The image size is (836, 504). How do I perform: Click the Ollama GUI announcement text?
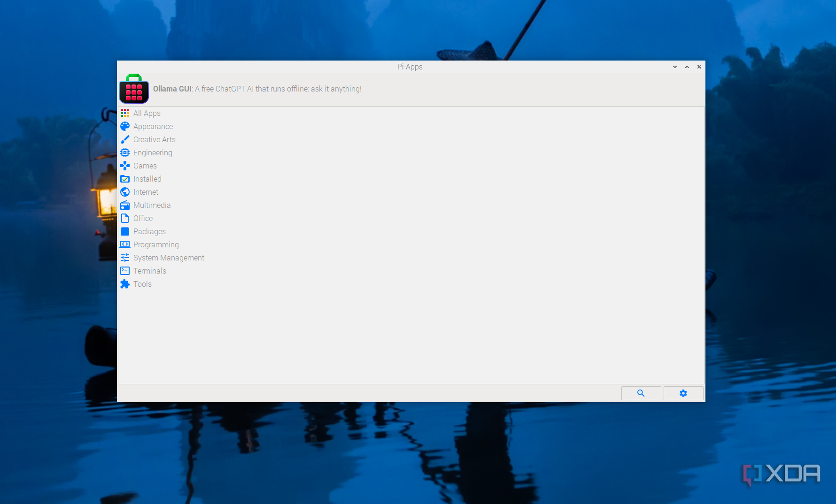coord(257,89)
